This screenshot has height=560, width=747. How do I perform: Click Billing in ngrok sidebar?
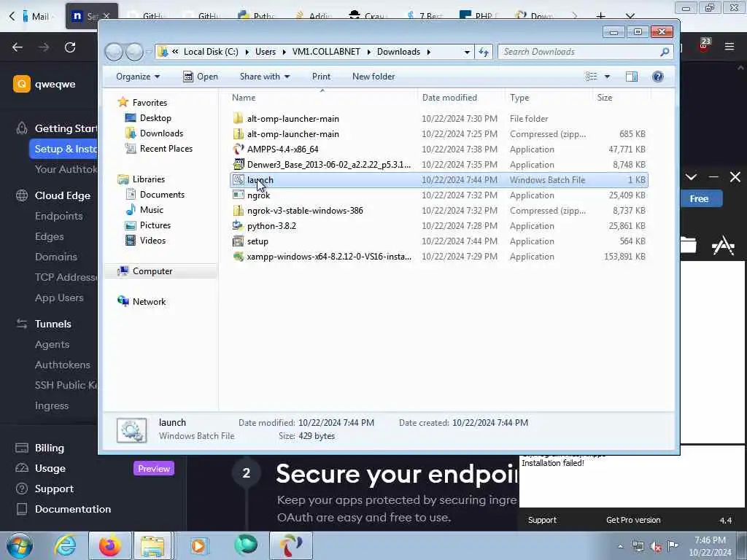tap(49, 448)
